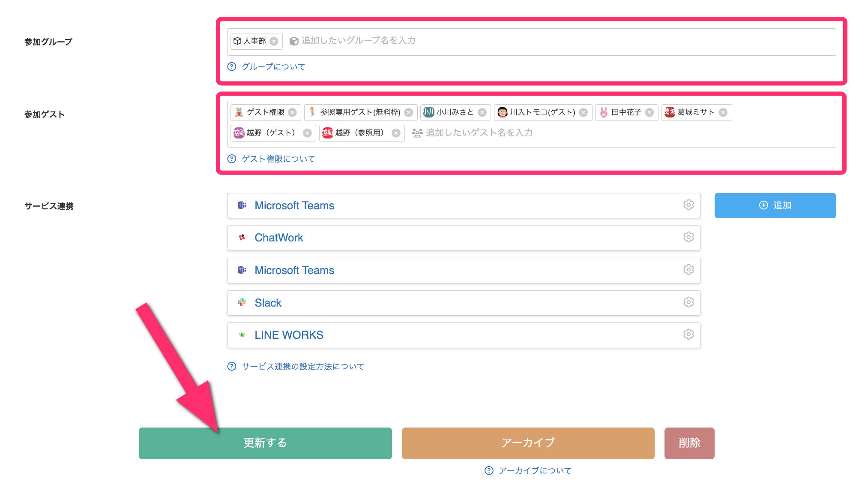Viewport: 868px width, 494px height.
Task: Open the グループについて help link
Action: [273, 66]
